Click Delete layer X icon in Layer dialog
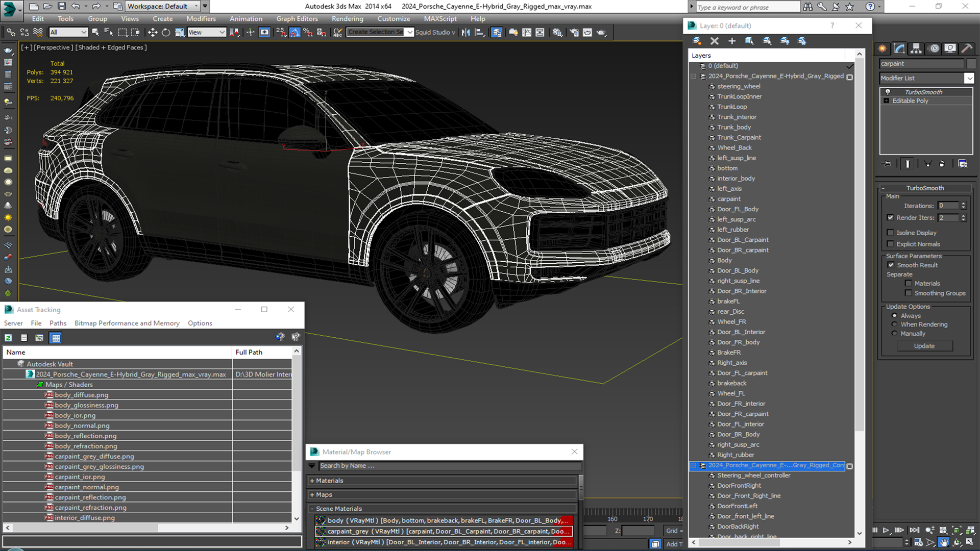Viewport: 980px width, 551px height. [x=714, y=41]
